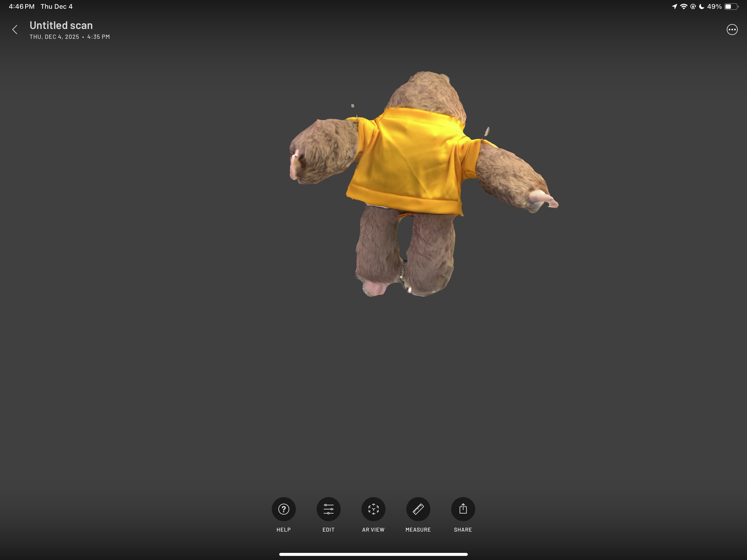
Task: Tap the HELP label under its icon
Action: click(283, 530)
